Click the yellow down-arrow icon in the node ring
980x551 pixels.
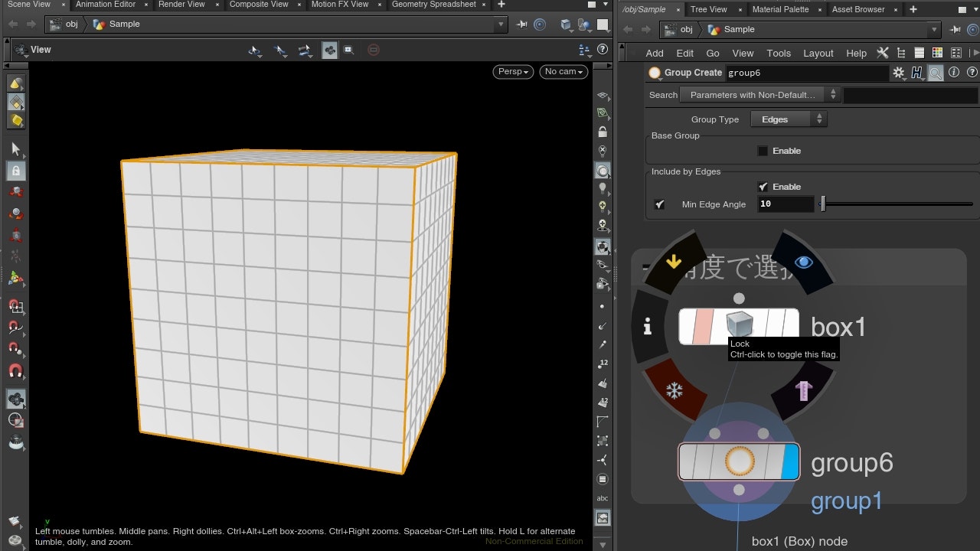(x=674, y=262)
